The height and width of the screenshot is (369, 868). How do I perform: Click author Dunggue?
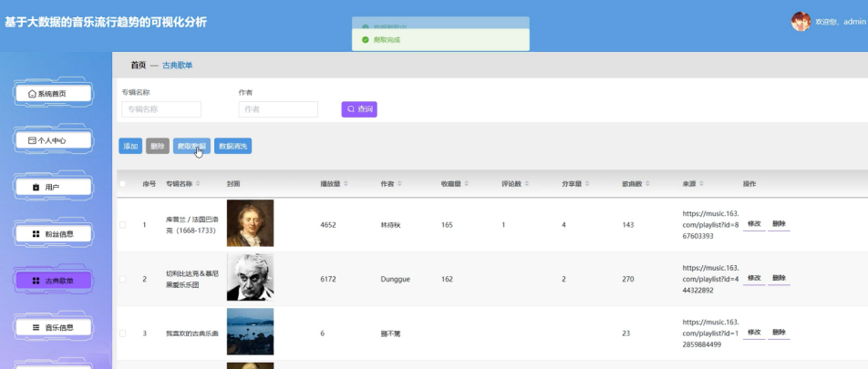tap(396, 279)
